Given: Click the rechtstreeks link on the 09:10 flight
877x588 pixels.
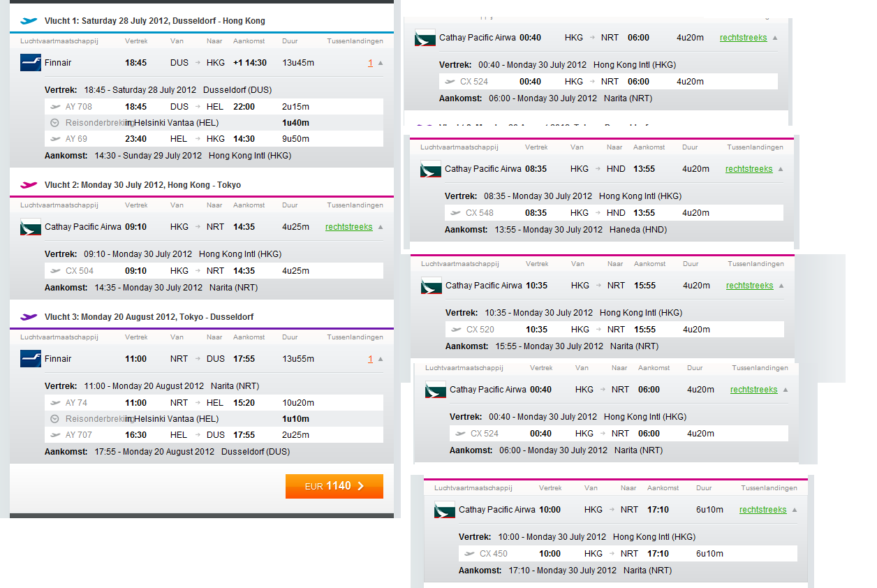Looking at the screenshot, I should coord(349,227).
